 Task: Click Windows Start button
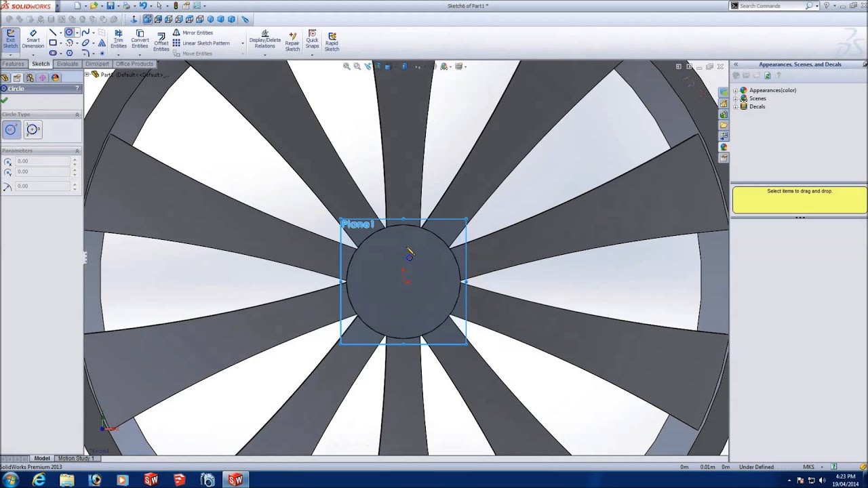point(11,480)
